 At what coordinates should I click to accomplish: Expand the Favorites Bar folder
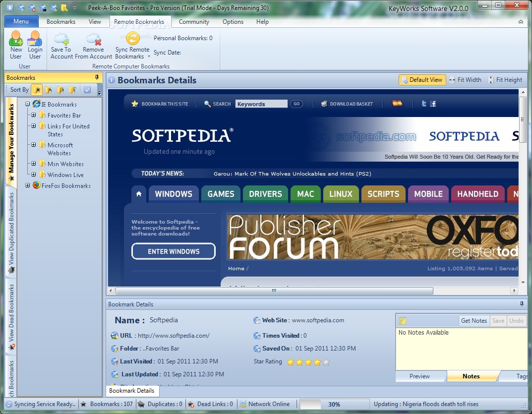tap(34, 115)
